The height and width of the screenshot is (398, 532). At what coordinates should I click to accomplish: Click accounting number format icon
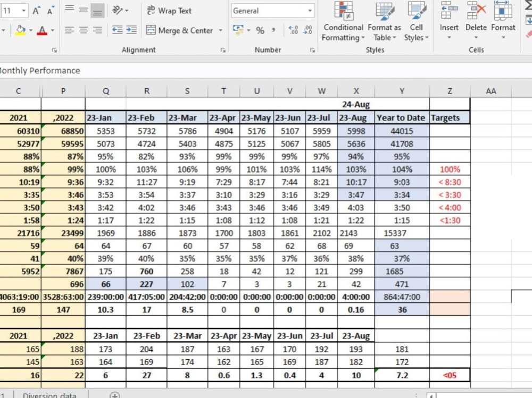[x=238, y=30]
